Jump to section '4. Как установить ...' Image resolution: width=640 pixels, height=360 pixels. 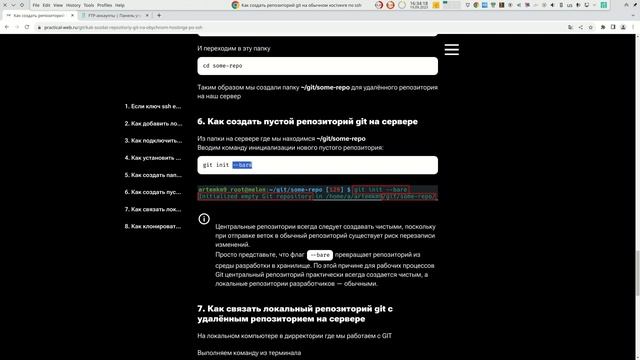pyautogui.click(x=153, y=158)
